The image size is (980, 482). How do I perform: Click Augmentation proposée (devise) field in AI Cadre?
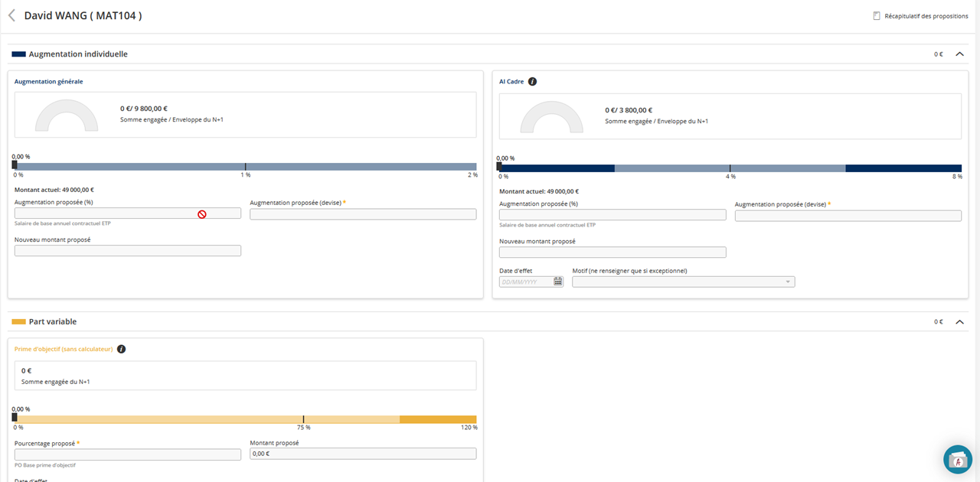[x=848, y=216]
